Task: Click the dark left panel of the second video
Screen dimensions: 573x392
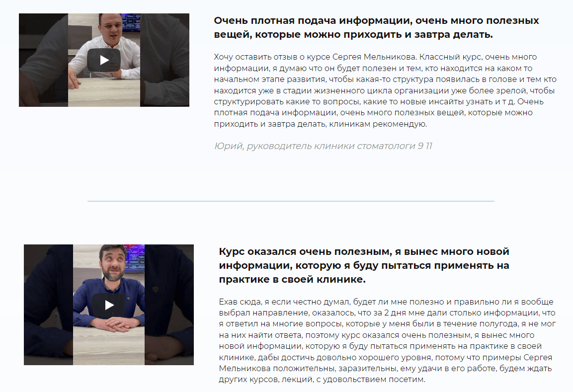Action: [48, 305]
